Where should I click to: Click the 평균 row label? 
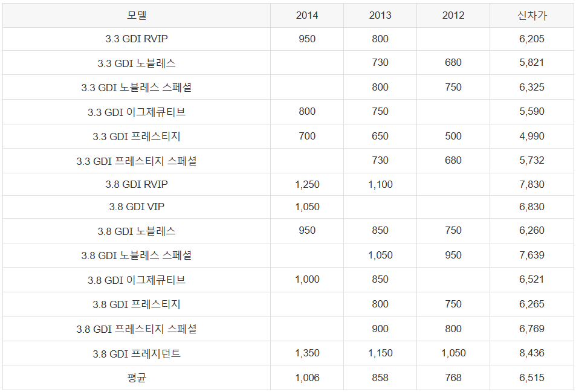136,378
